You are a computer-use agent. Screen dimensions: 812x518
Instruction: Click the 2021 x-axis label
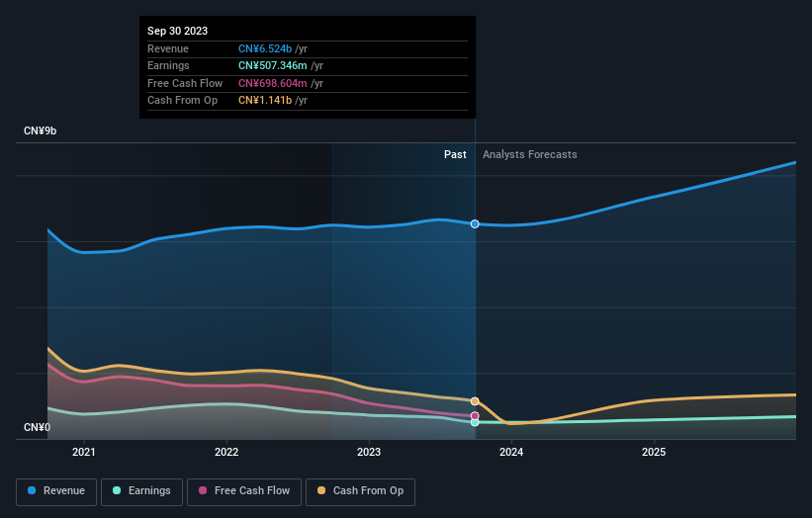[84, 453]
